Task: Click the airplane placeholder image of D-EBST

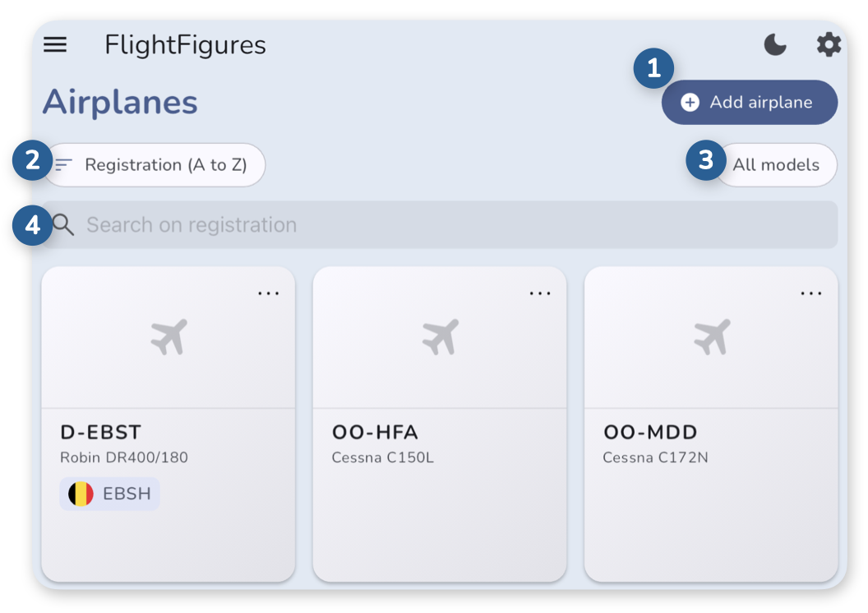Action: tap(169, 337)
